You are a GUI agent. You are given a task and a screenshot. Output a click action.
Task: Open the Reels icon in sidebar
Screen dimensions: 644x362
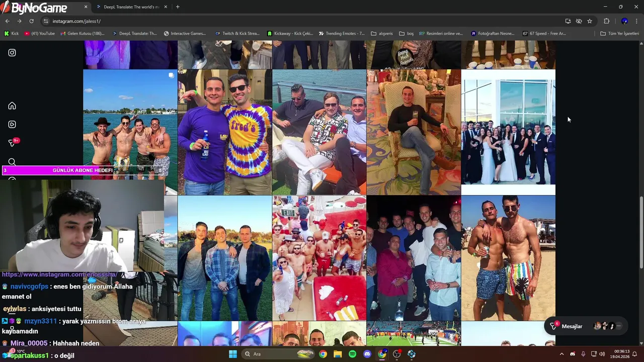12,124
